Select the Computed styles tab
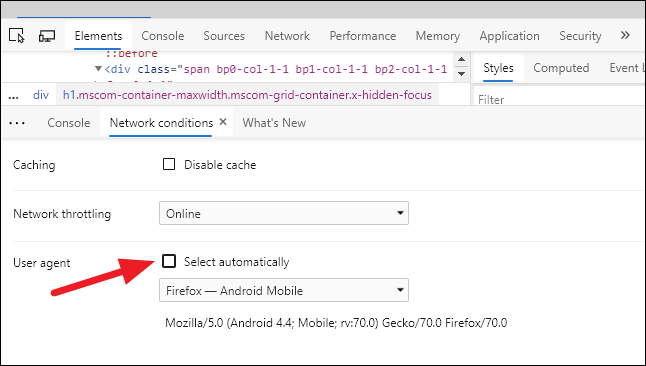 [x=561, y=68]
